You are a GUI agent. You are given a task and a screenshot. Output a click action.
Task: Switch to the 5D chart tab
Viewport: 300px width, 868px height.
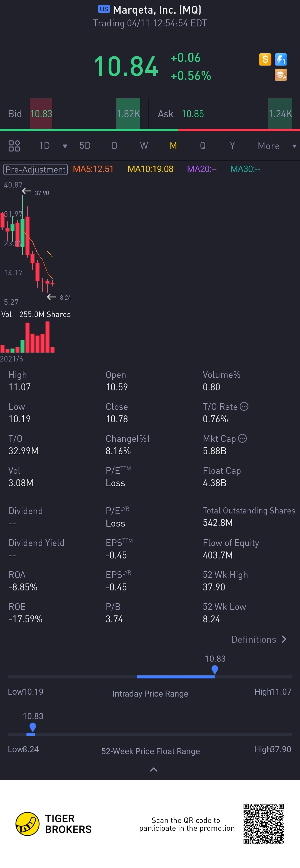pos(85,146)
